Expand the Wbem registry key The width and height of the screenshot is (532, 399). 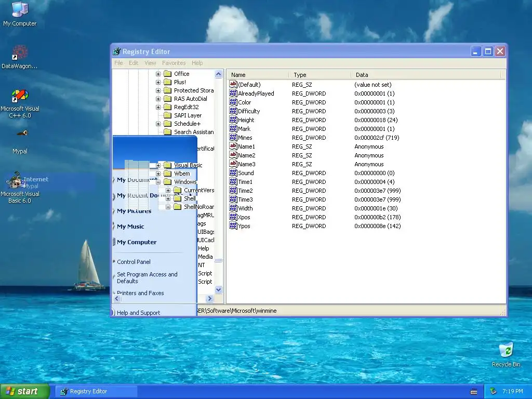coord(158,174)
